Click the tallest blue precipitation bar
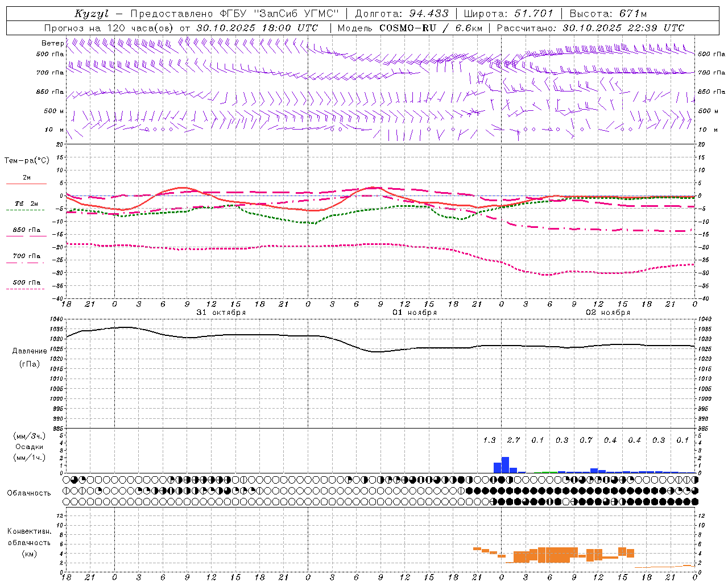The image size is (728, 582). click(505, 465)
